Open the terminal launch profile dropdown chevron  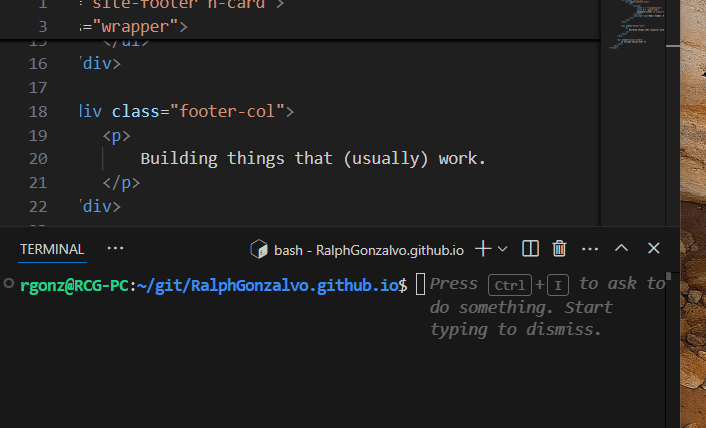click(503, 248)
